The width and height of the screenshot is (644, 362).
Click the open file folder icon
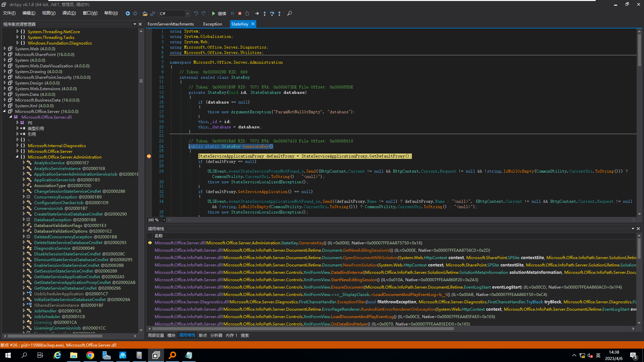(x=145, y=13)
